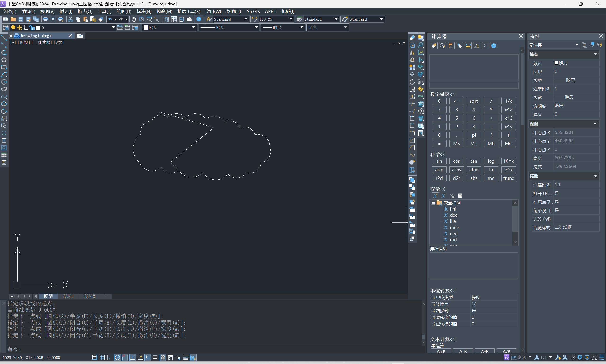Click the 颜色 随层 swatch in properties

click(556, 63)
